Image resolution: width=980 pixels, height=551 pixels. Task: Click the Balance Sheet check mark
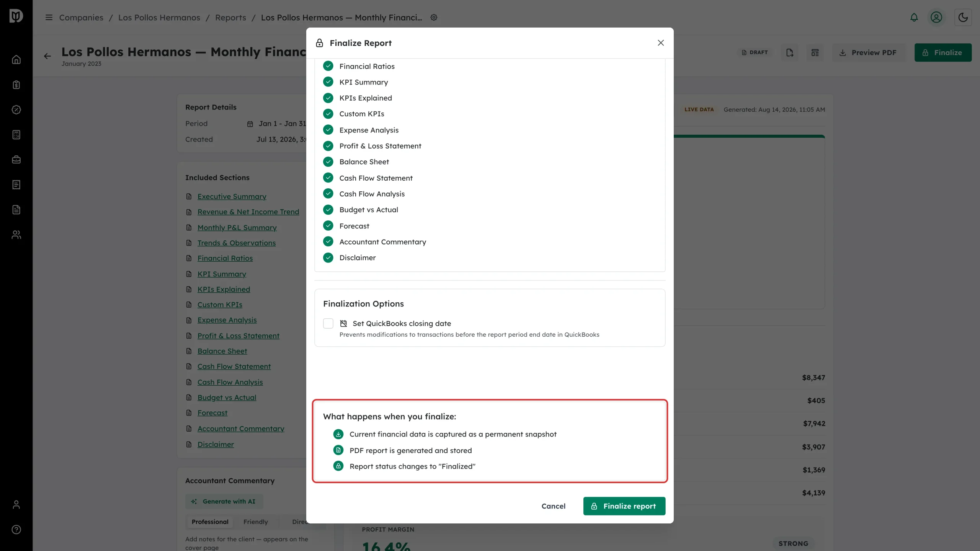tap(328, 162)
